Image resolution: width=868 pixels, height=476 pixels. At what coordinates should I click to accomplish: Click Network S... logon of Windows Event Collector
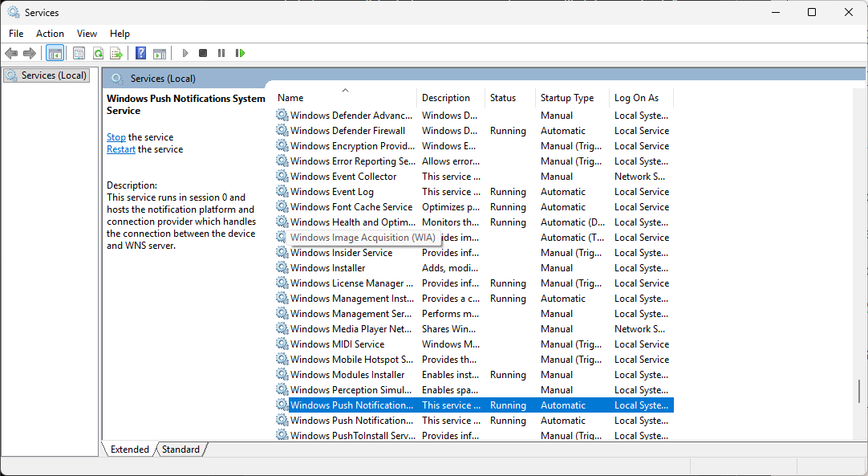pyautogui.click(x=639, y=177)
